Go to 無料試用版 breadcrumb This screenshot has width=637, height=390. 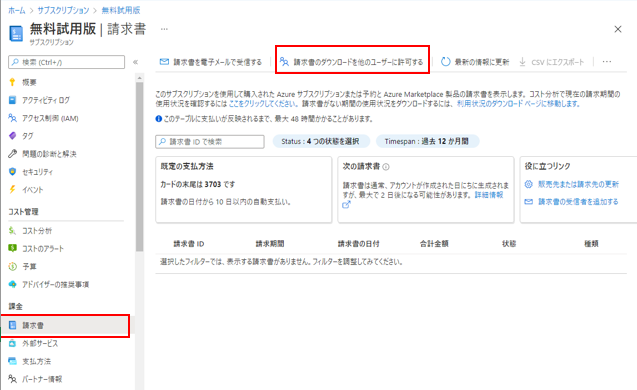tap(121, 10)
